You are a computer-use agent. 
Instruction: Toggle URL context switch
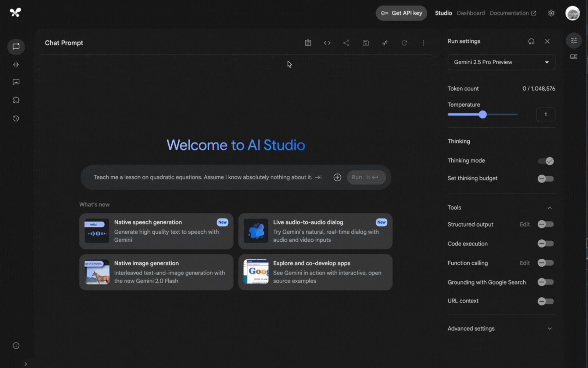point(546,301)
